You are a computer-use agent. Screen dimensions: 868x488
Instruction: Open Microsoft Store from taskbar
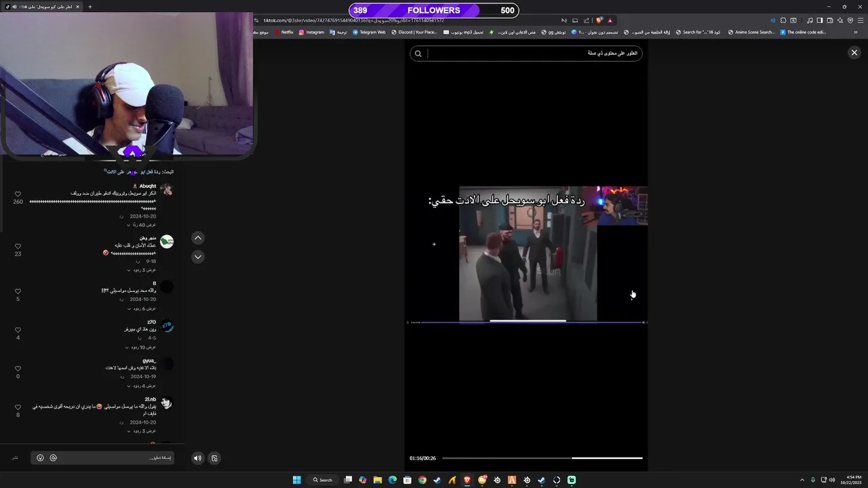pos(408,480)
